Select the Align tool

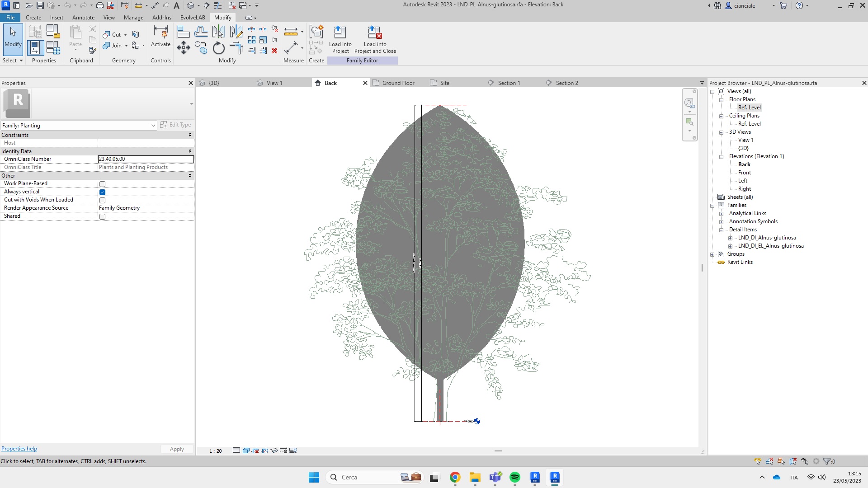pyautogui.click(x=183, y=32)
